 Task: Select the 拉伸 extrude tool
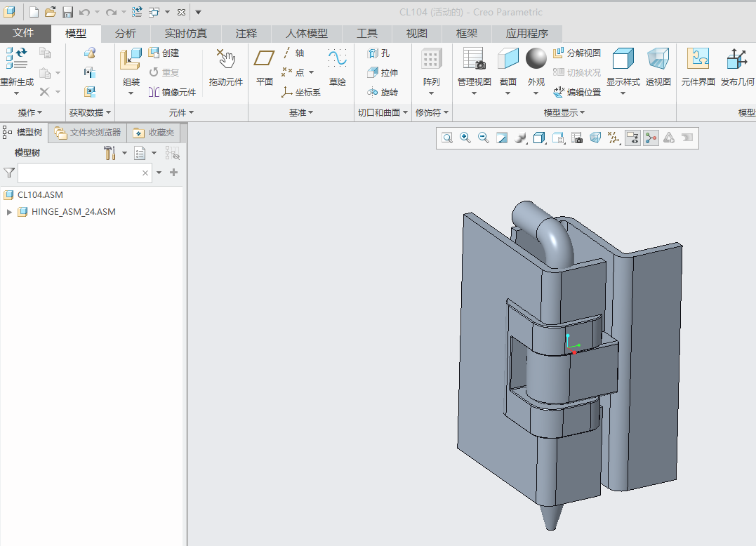pos(383,72)
